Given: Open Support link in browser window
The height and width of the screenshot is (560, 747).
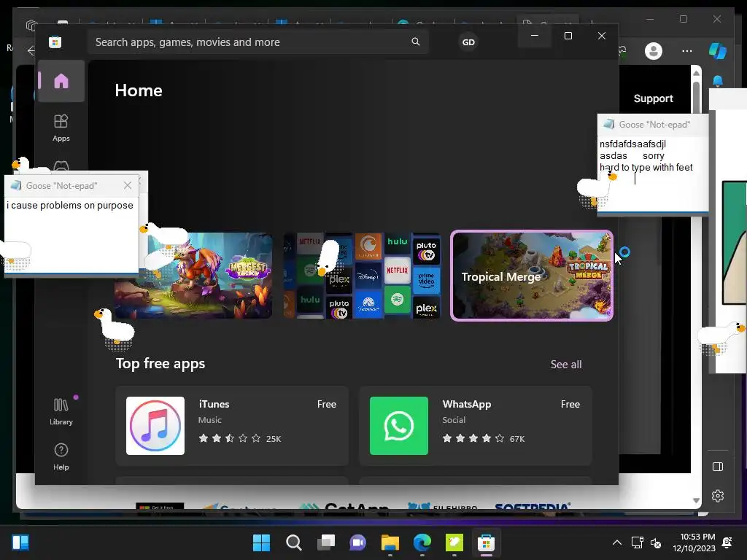Looking at the screenshot, I should pos(653,98).
